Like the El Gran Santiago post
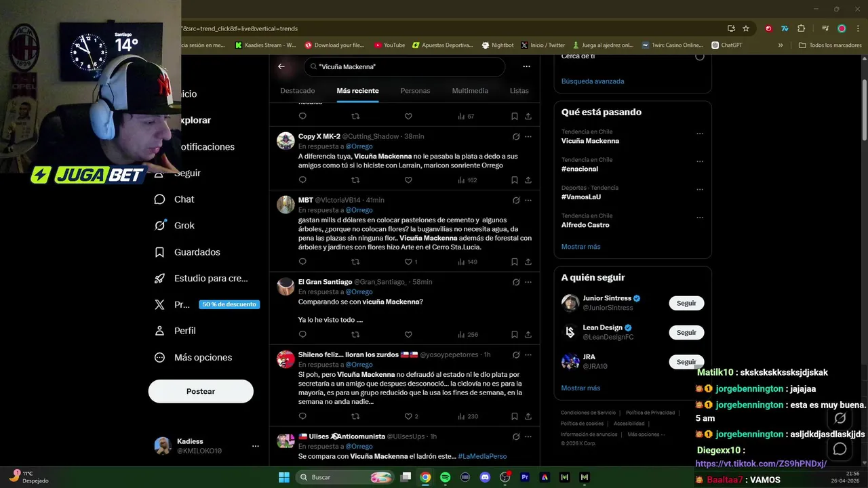The image size is (868, 488). (408, 335)
